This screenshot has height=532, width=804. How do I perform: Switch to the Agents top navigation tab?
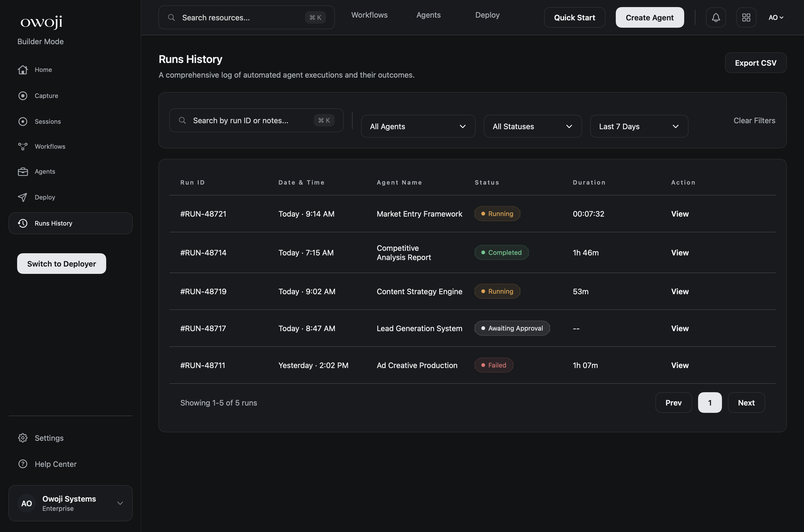point(428,15)
